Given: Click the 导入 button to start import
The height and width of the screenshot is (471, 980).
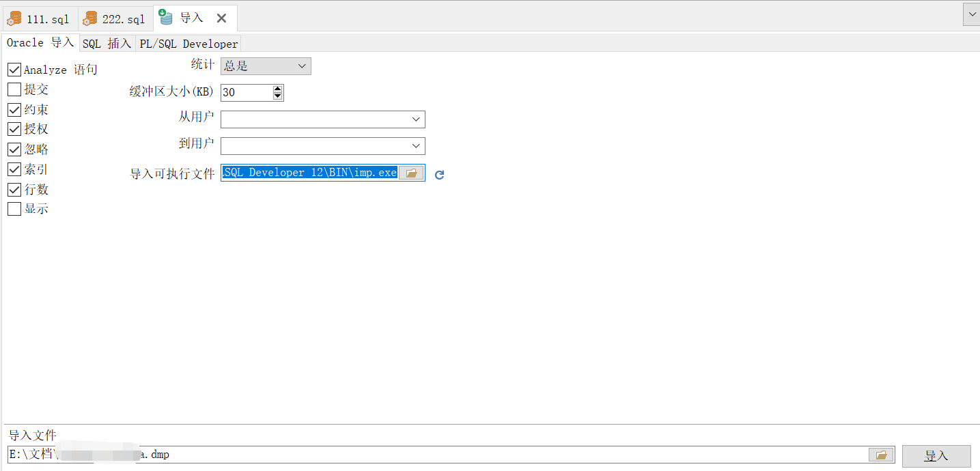Looking at the screenshot, I should [936, 456].
